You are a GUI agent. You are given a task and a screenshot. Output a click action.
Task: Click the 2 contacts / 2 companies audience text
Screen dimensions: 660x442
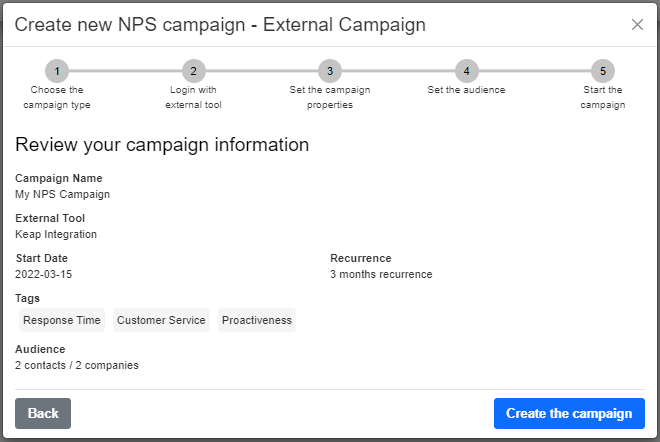77,365
